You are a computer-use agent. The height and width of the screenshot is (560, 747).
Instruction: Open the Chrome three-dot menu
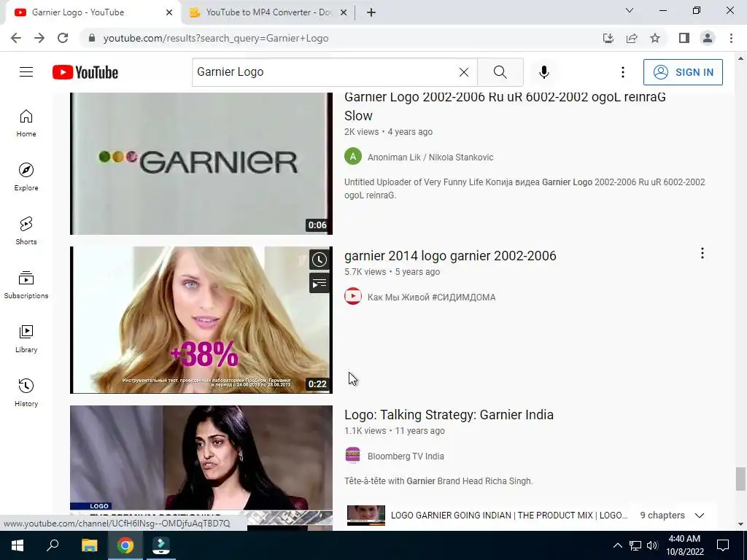click(x=731, y=38)
